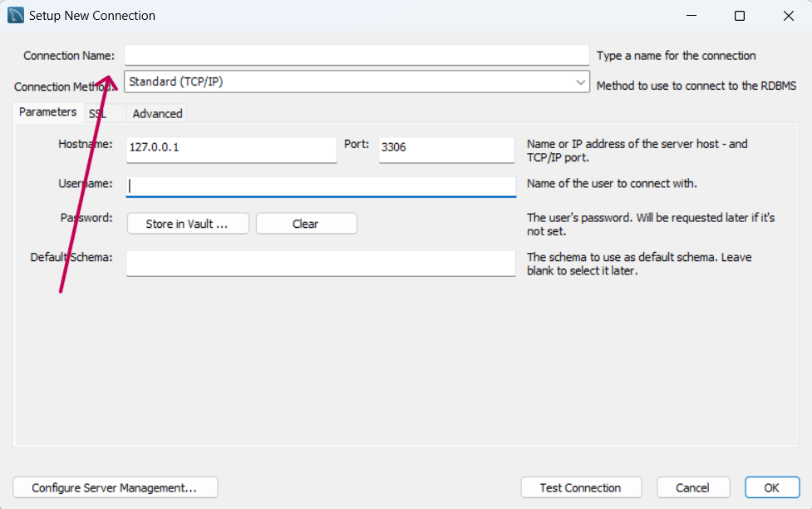
Task: Run Test Connection
Action: point(581,487)
